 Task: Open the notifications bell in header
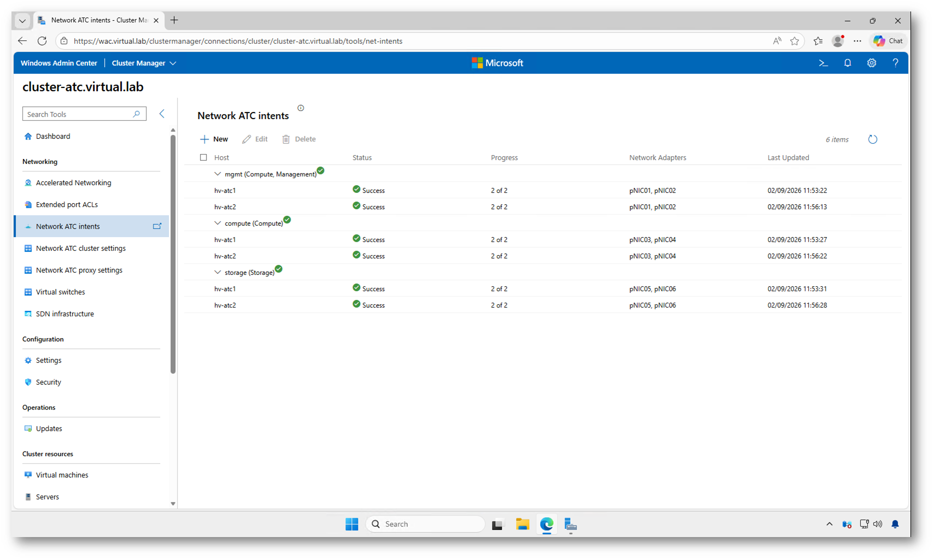[847, 63]
